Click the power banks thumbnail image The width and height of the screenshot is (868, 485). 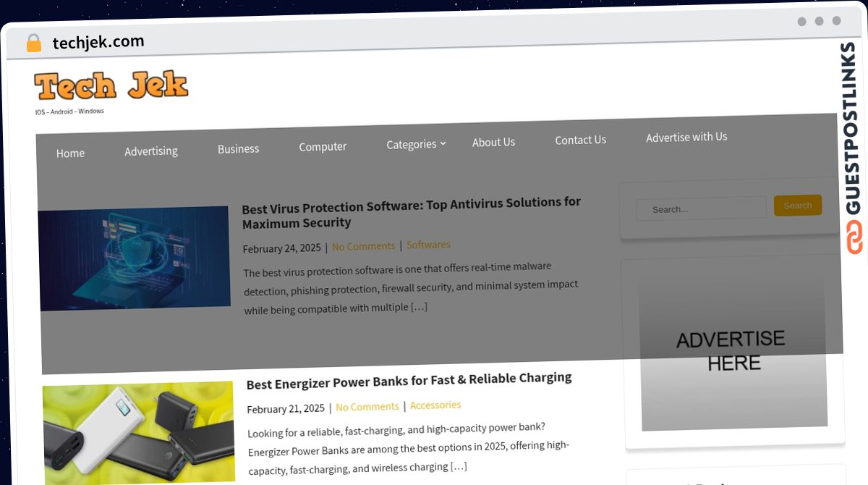click(x=138, y=433)
